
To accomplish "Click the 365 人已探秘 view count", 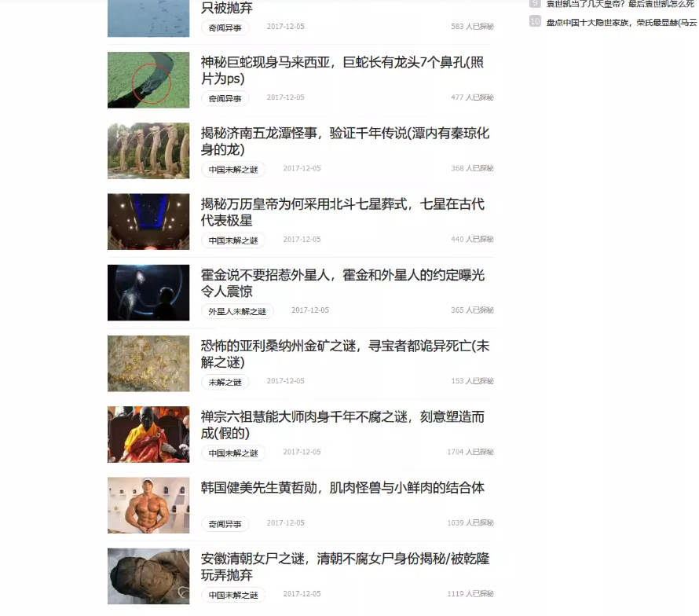I will point(472,310).
